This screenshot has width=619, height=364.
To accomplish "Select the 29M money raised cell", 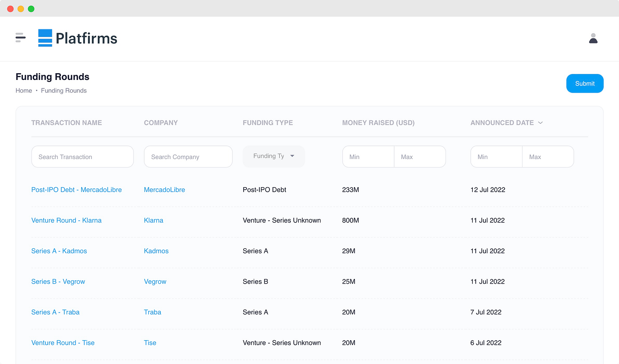I will coord(349,251).
